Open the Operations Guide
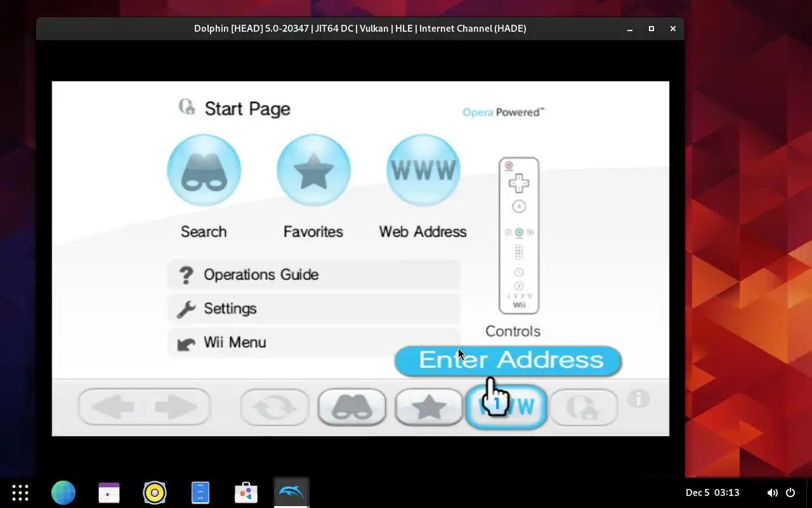This screenshot has width=812, height=508. point(314,275)
